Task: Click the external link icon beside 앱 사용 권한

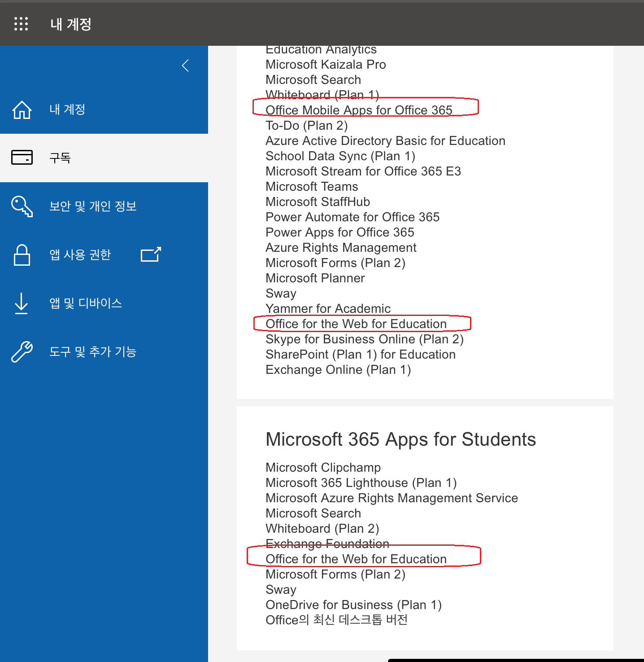Action: (151, 254)
